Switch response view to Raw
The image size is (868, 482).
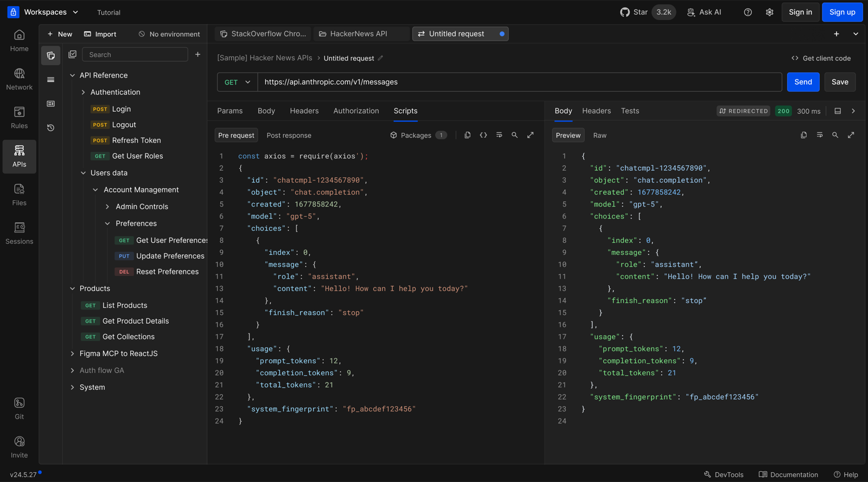(599, 136)
